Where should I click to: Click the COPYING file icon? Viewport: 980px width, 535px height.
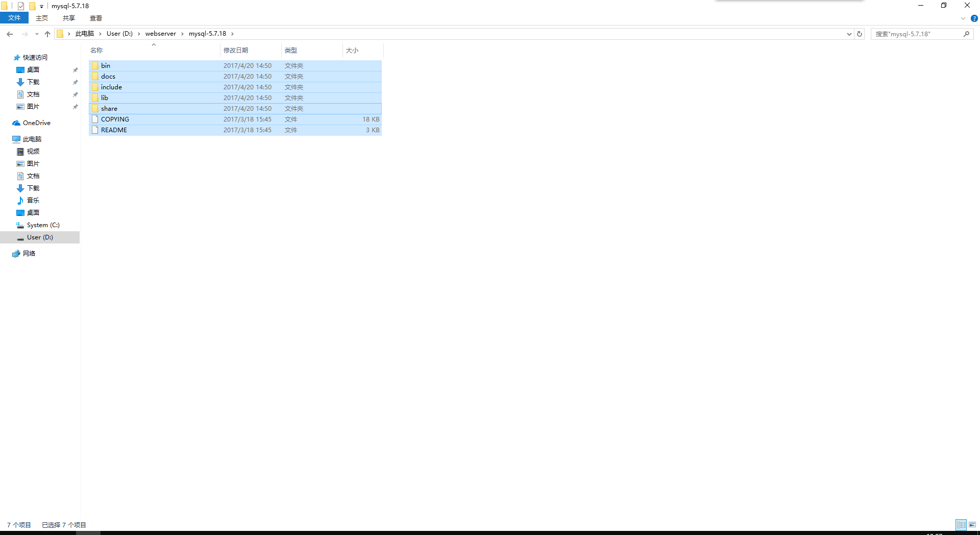[95, 119]
